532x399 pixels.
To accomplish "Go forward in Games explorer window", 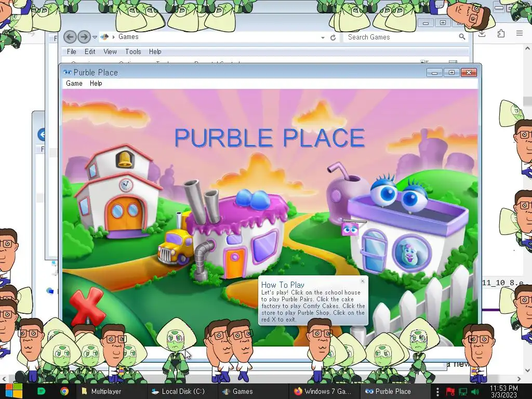I will click(84, 37).
